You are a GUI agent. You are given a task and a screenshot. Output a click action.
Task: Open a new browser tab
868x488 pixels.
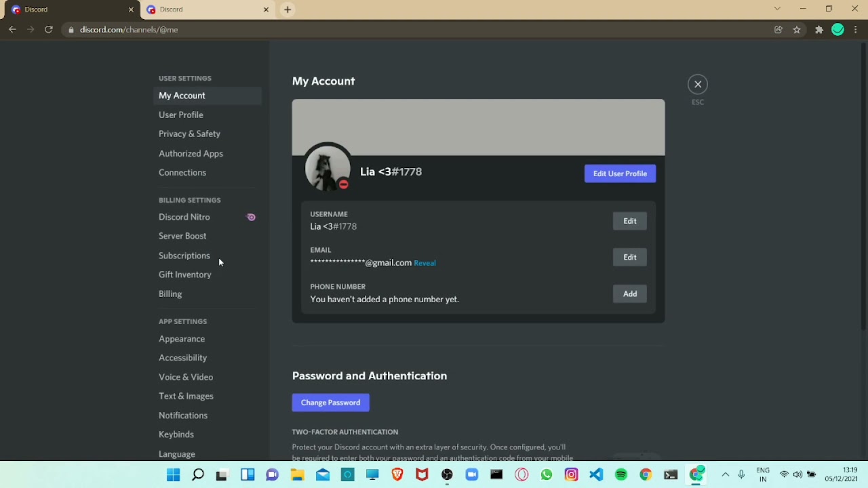(288, 9)
